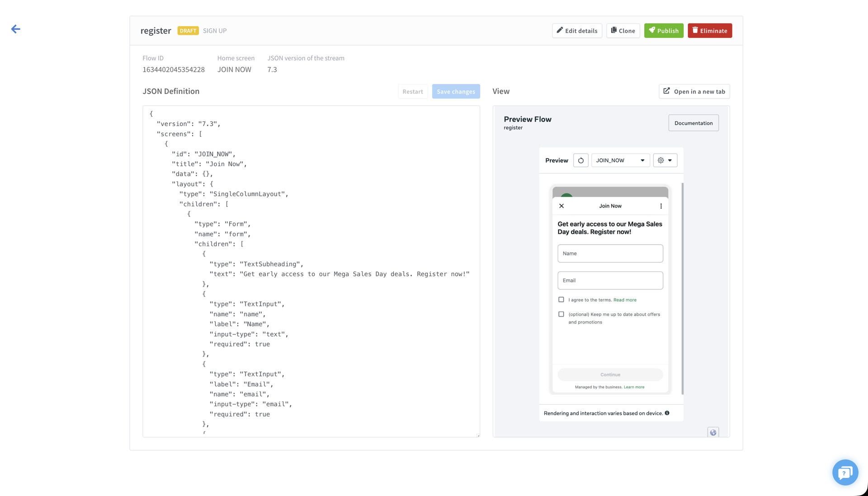Click the Email input field
Image resolution: width=868 pixels, height=496 pixels.
click(x=610, y=281)
